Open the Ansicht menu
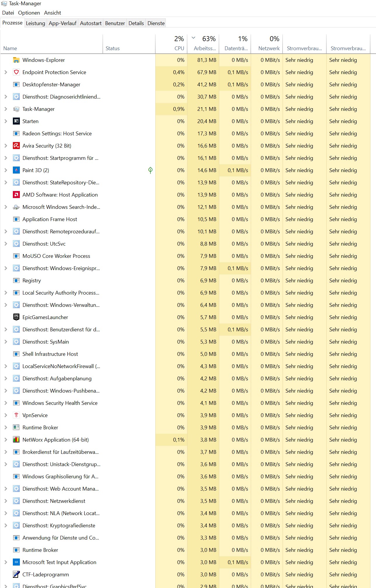The height and width of the screenshot is (588, 376). (53, 13)
